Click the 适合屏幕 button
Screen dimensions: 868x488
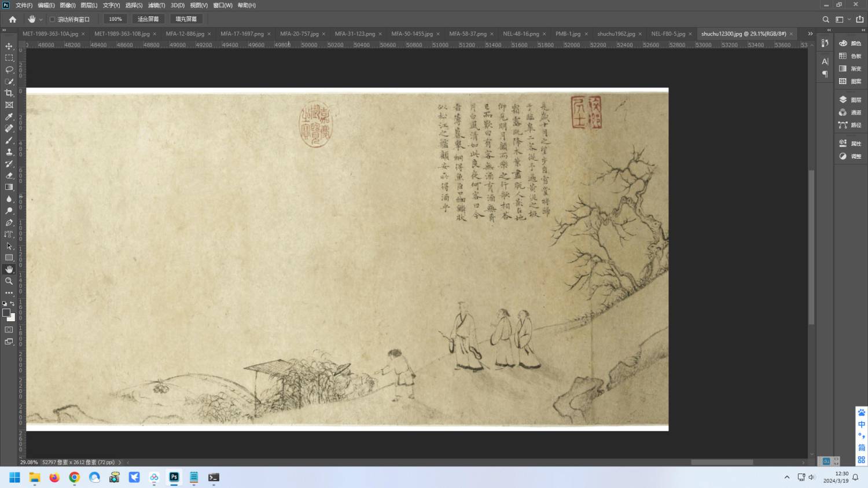coord(148,19)
